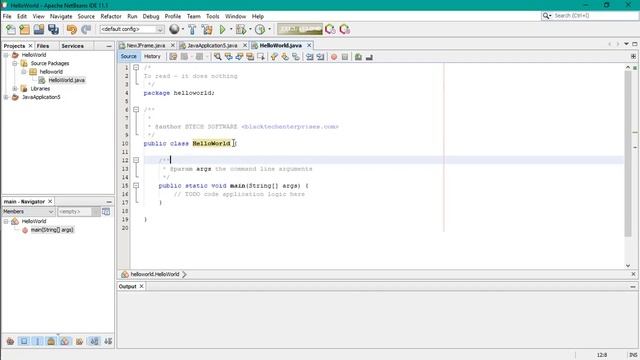Toggle Show Fields filter in Navigator

tap(24, 341)
